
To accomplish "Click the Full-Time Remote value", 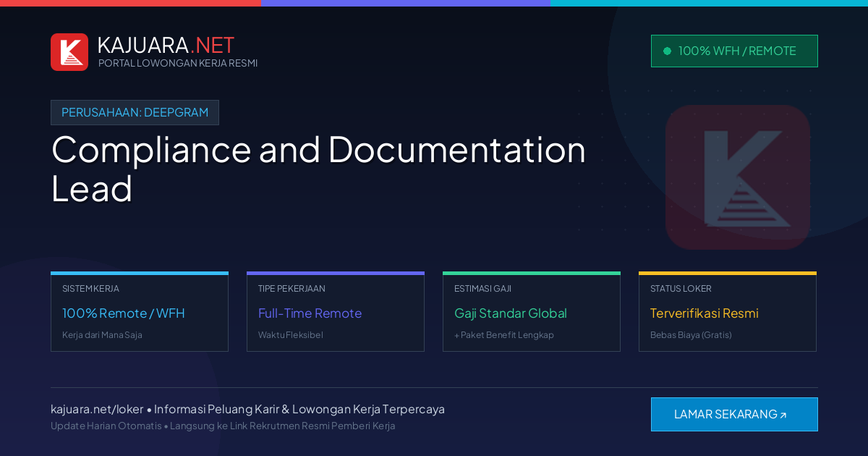I will coord(310,313).
